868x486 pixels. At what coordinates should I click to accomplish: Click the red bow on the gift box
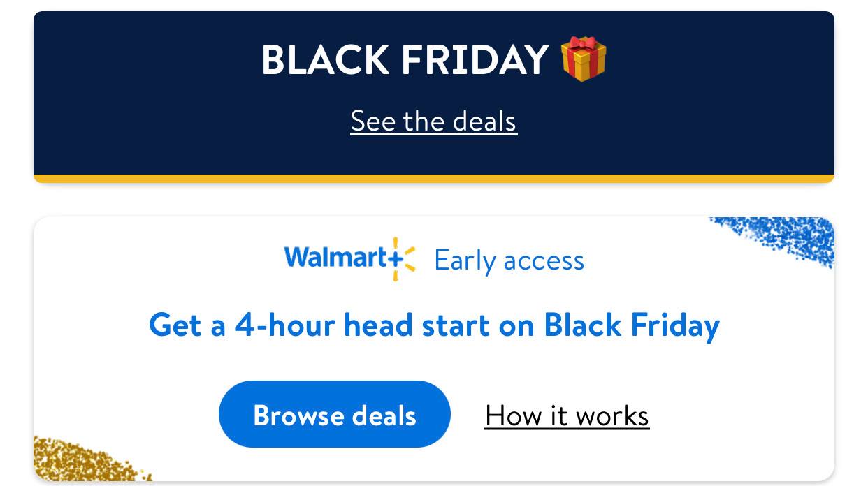[584, 44]
